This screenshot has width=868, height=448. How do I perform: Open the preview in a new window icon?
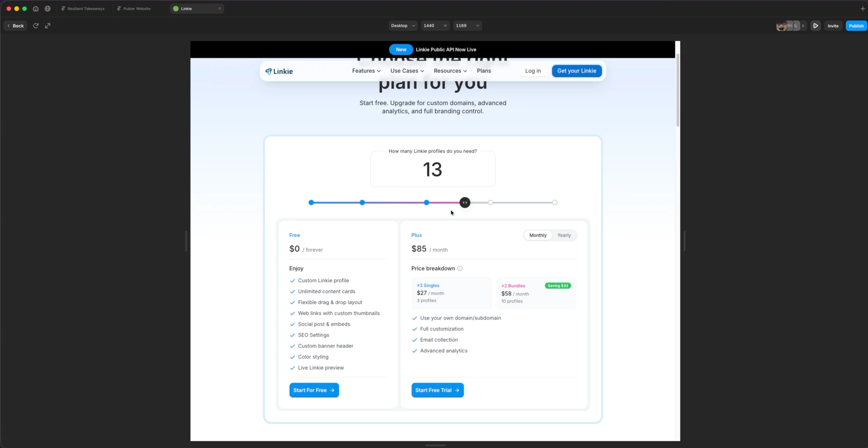click(x=48, y=26)
